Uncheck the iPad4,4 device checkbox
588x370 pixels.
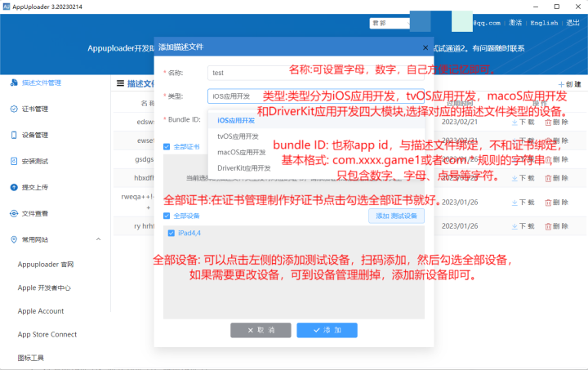pos(171,233)
